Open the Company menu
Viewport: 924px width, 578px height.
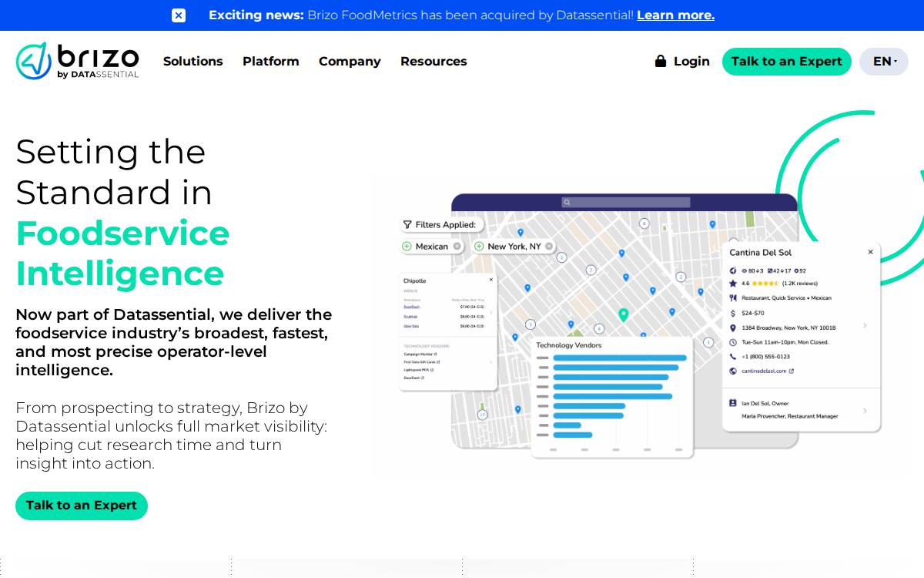350,61
